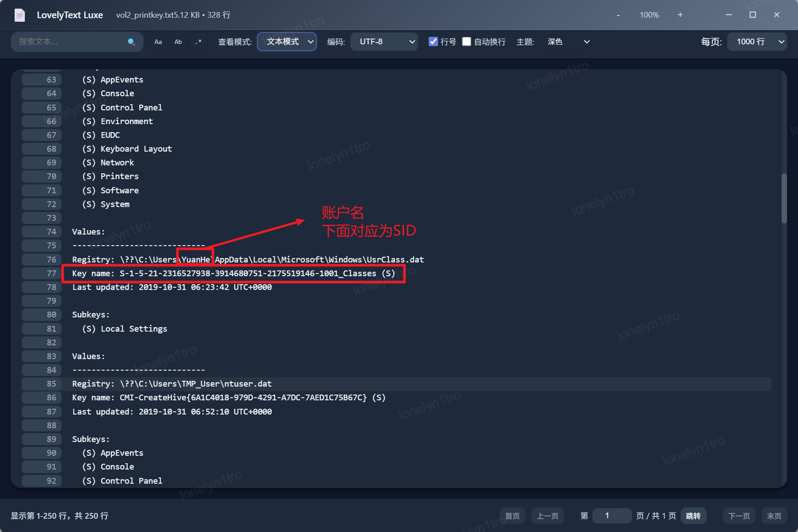This screenshot has height=532, width=798.
Task: Click the LovelyText Luxe document icon
Action: coord(20,15)
